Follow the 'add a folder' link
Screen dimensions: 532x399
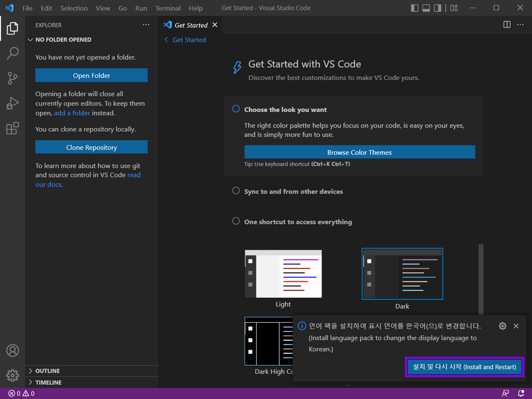coord(72,113)
